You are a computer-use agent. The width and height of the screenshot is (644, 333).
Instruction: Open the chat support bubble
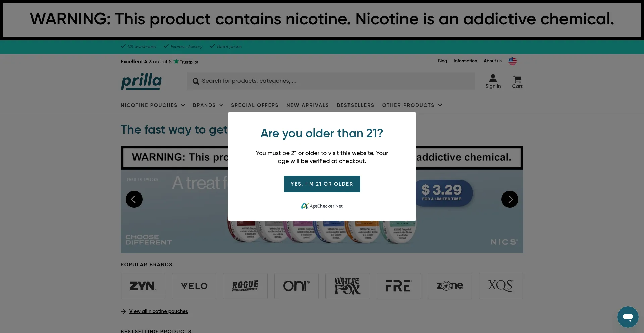point(628,317)
